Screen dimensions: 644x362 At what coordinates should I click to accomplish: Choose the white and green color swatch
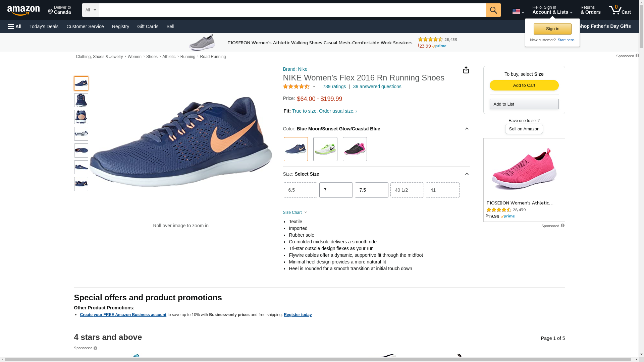[325, 149]
